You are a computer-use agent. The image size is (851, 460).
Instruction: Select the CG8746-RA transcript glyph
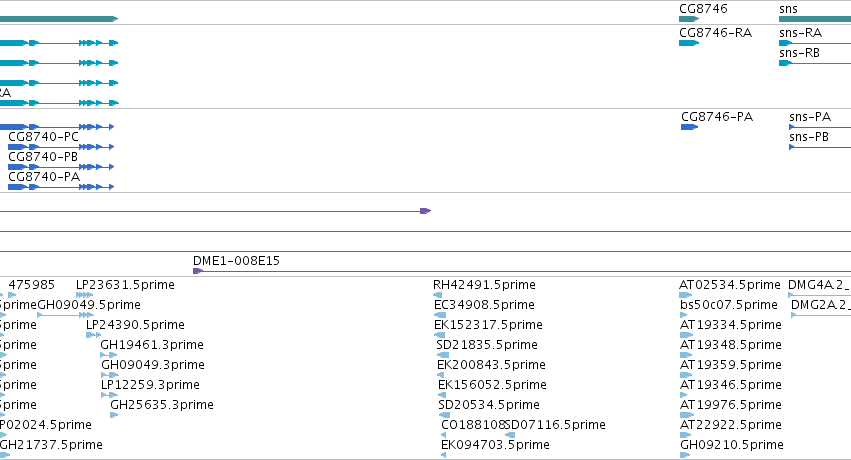tap(689, 43)
